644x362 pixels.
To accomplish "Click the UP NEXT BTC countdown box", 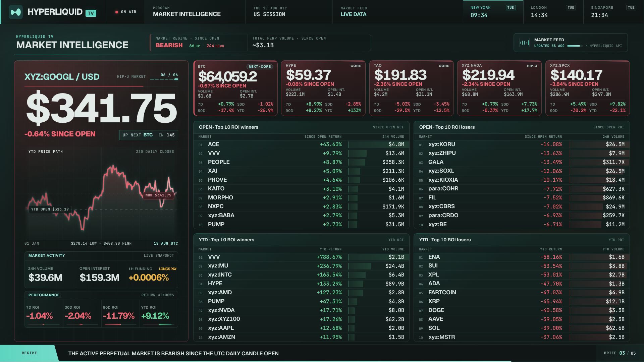I will [149, 135].
